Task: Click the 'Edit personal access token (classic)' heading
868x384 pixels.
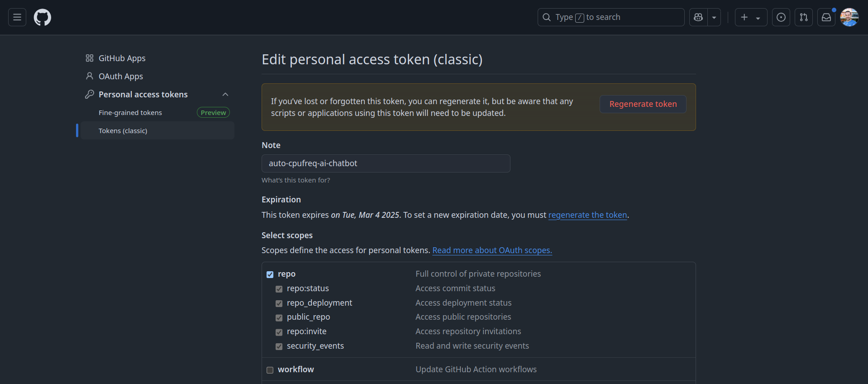Action: pos(372,59)
